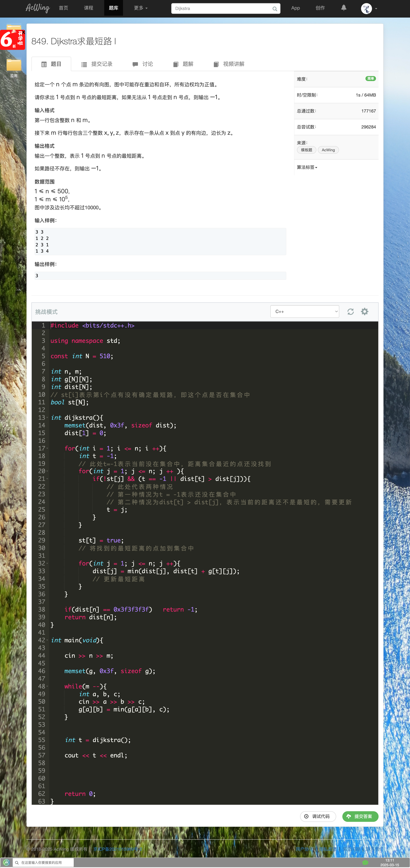Click the 提交答案 button
This screenshot has width=410, height=868.
[x=360, y=816]
